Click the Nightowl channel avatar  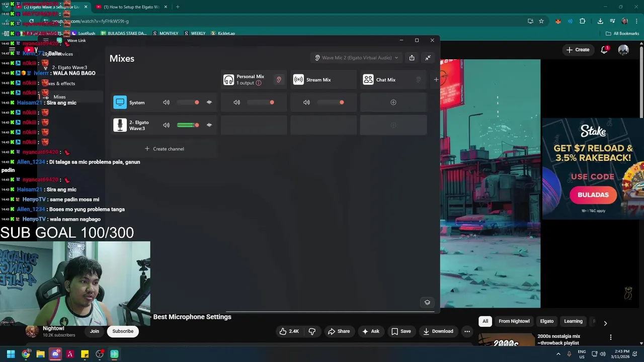click(x=32, y=331)
